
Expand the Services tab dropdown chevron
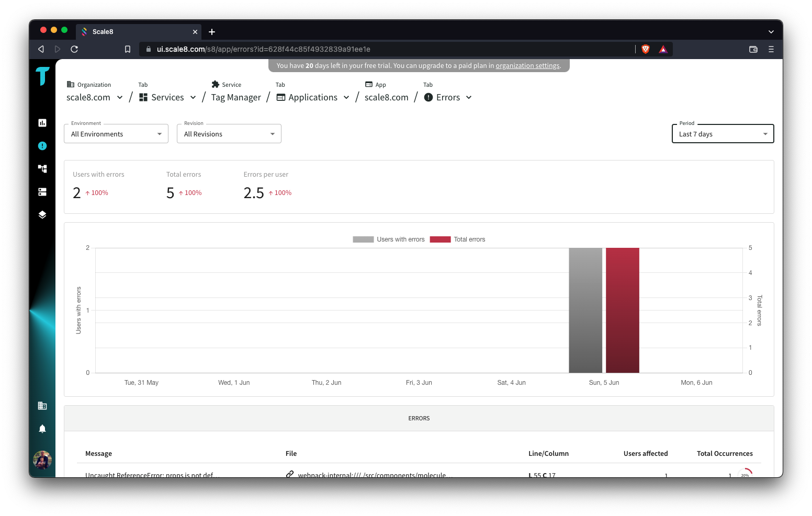(x=193, y=97)
